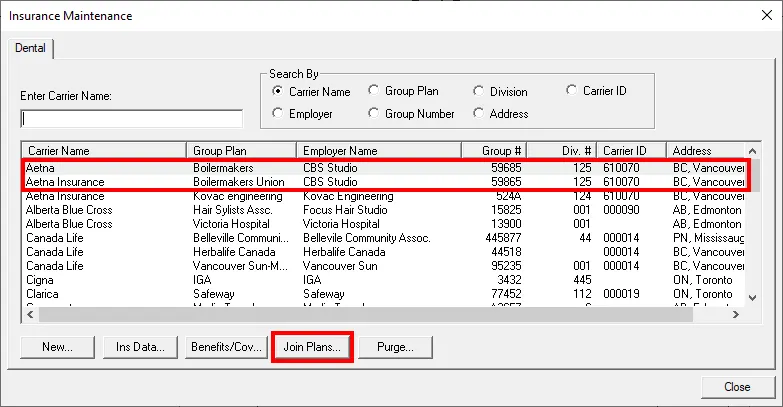This screenshot has width=783, height=407.
Task: Open the Dental tab
Action: point(30,48)
